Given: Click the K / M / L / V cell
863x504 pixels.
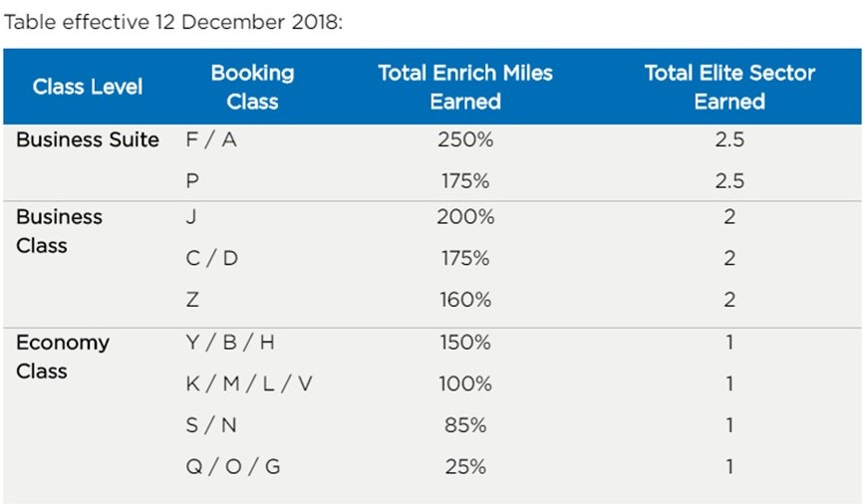Looking at the screenshot, I should [249, 383].
